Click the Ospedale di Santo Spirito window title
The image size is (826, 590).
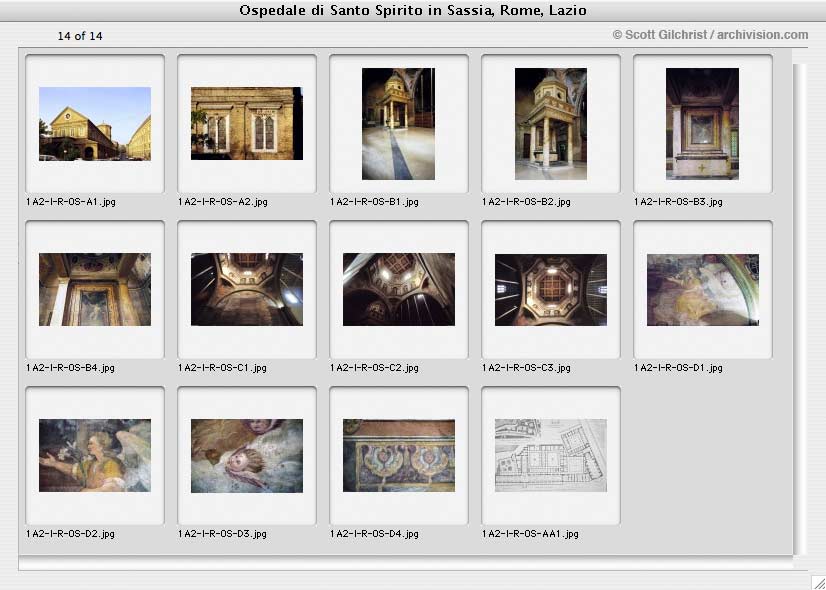pos(413,11)
